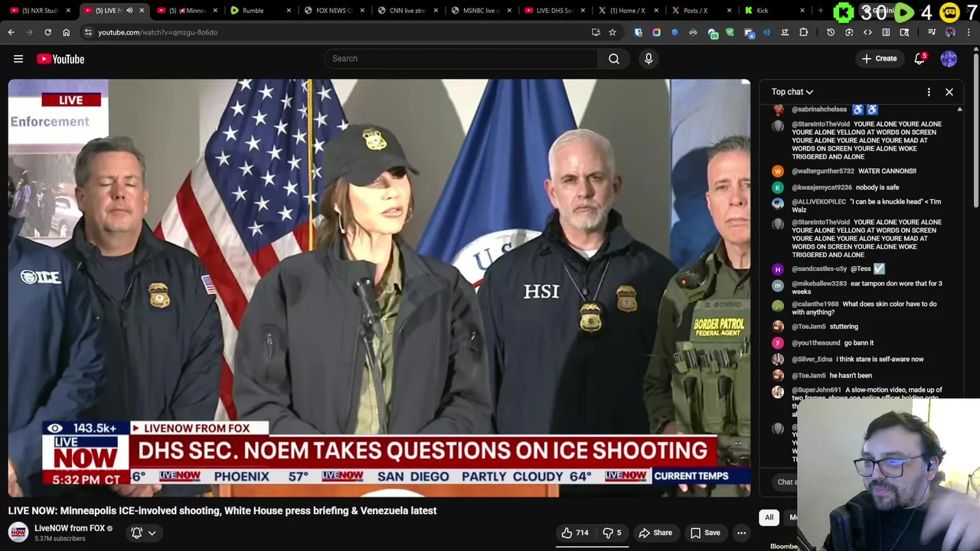Activate voice search microphone
Image resolution: width=980 pixels, height=551 pixels.
point(648,59)
